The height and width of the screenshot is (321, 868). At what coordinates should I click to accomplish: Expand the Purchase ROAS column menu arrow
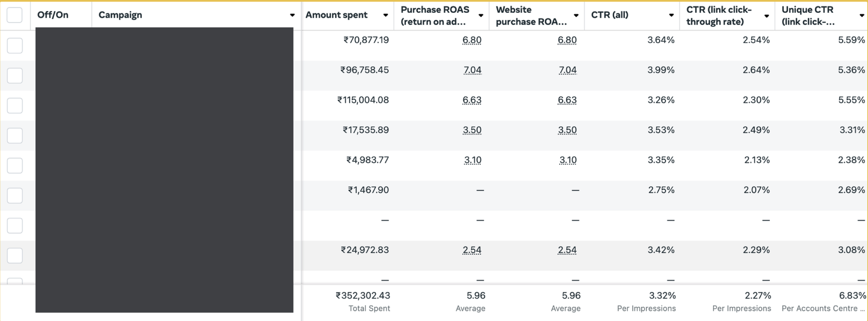pyautogui.click(x=481, y=15)
